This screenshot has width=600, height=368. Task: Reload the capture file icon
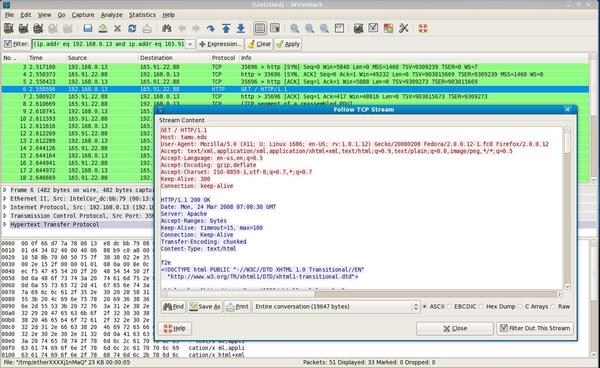132,28
